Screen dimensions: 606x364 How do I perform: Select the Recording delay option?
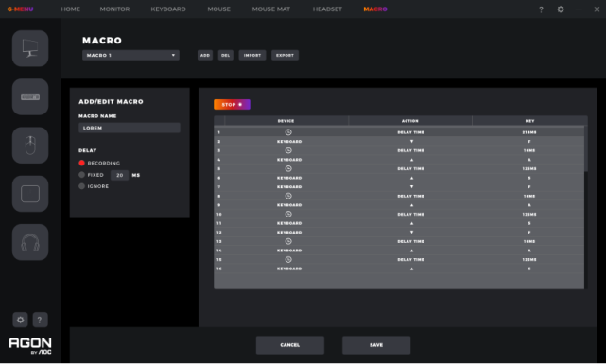(81, 163)
